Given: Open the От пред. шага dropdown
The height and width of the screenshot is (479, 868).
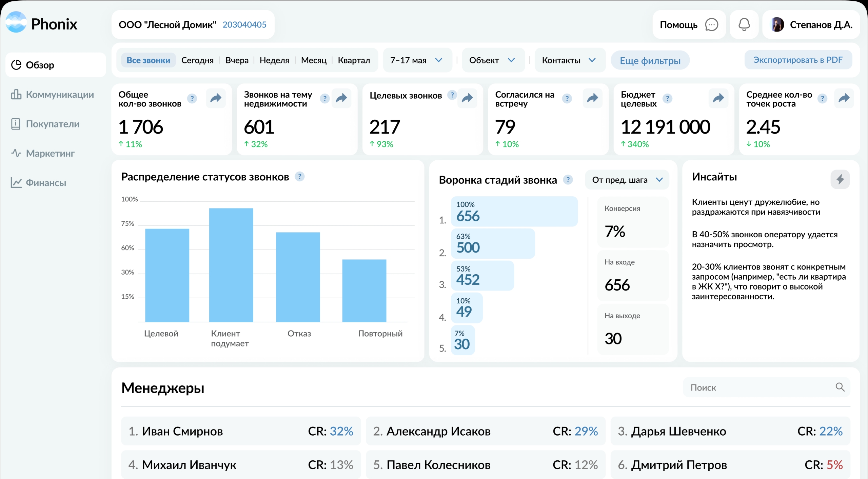Looking at the screenshot, I should 627,180.
